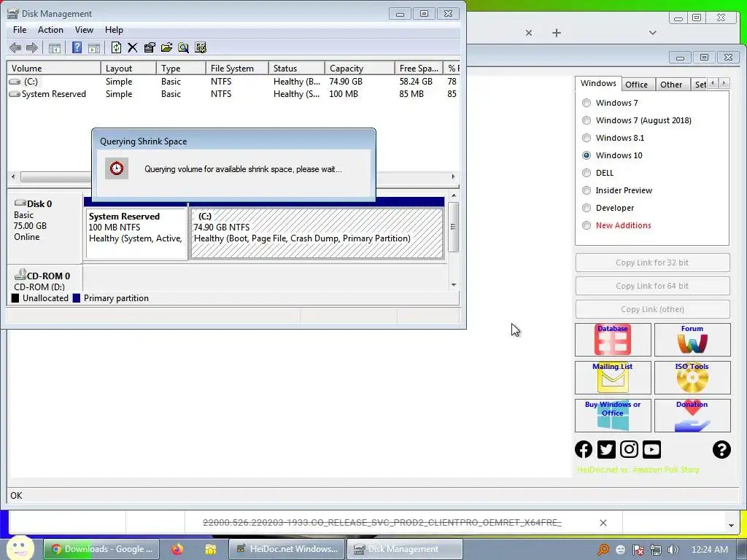Open the Mailing List icon button
Screen dimensions: 747x560
point(613,378)
